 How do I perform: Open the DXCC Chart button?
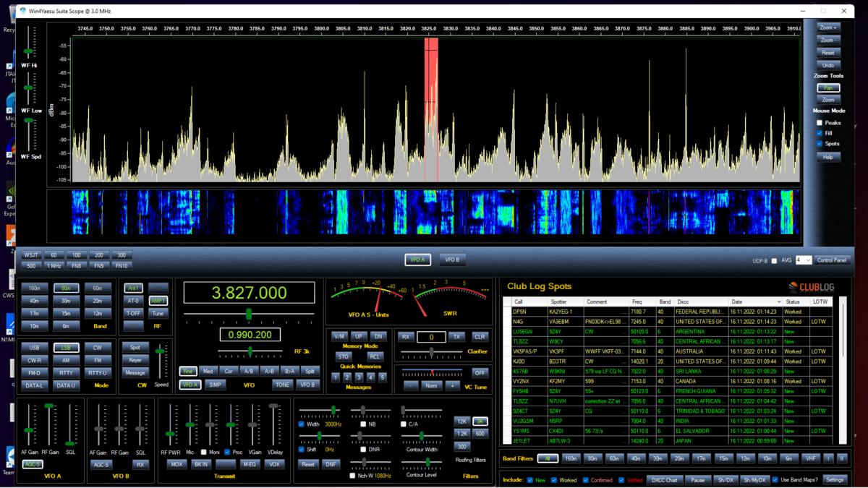664,480
